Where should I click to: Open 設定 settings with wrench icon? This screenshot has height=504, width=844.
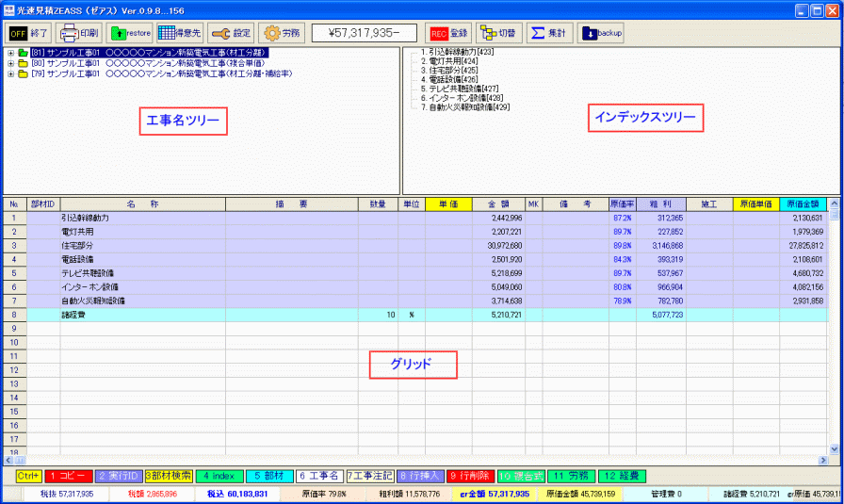[231, 33]
